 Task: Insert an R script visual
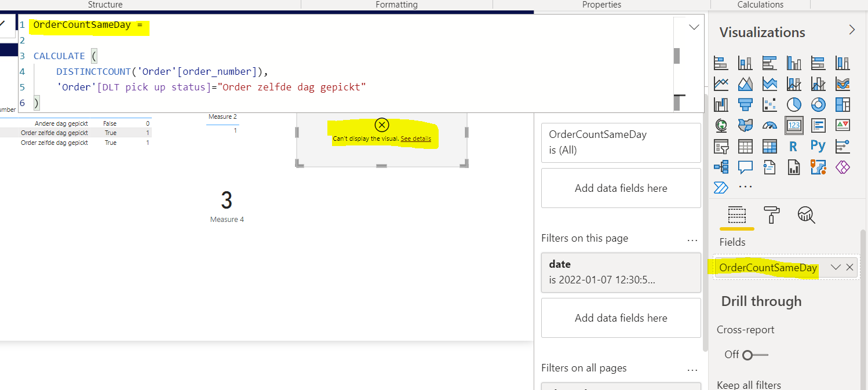tap(794, 146)
